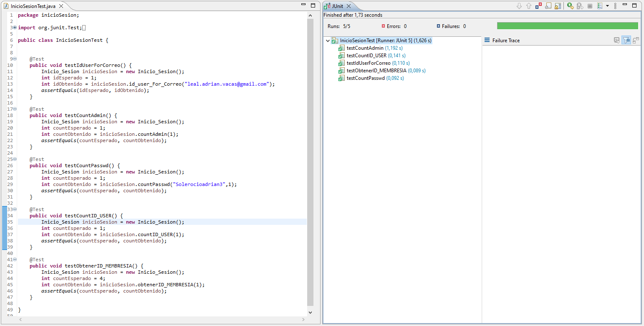Click "Solerocioadrian3" string on line 29
The width and height of the screenshot is (644, 326).
[x=200, y=184]
